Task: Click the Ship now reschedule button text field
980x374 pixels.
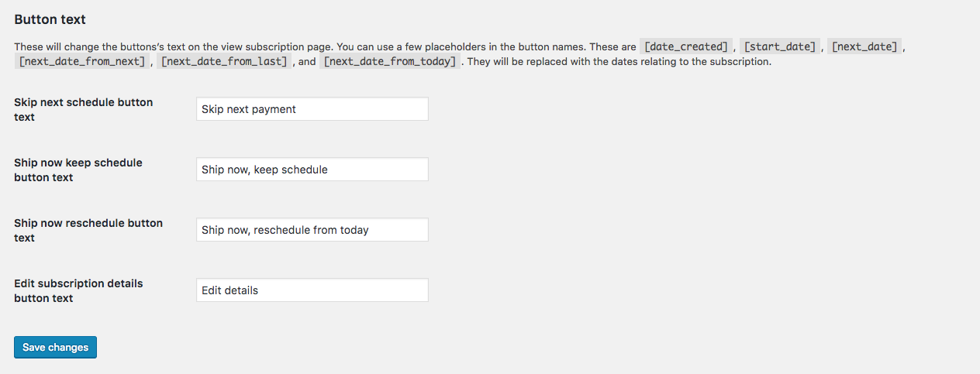Action: coord(312,230)
